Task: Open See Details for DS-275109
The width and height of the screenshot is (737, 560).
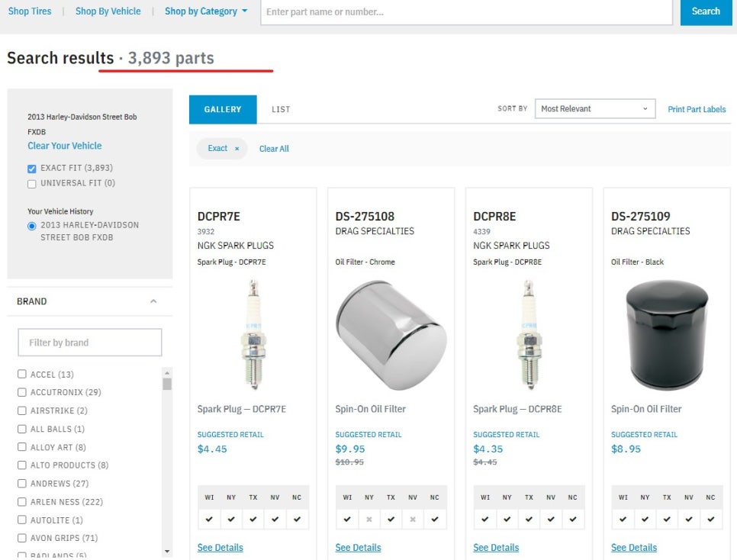Action: click(x=633, y=547)
